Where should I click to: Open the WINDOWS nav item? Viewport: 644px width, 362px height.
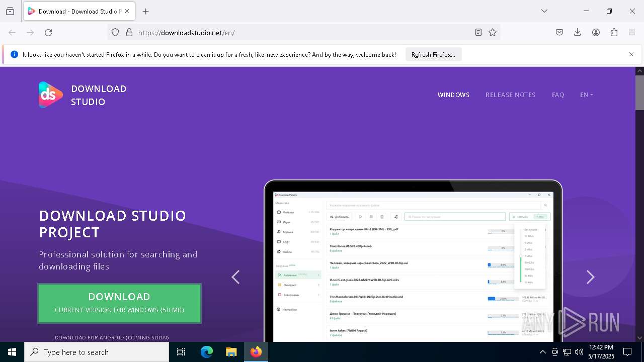(x=453, y=95)
